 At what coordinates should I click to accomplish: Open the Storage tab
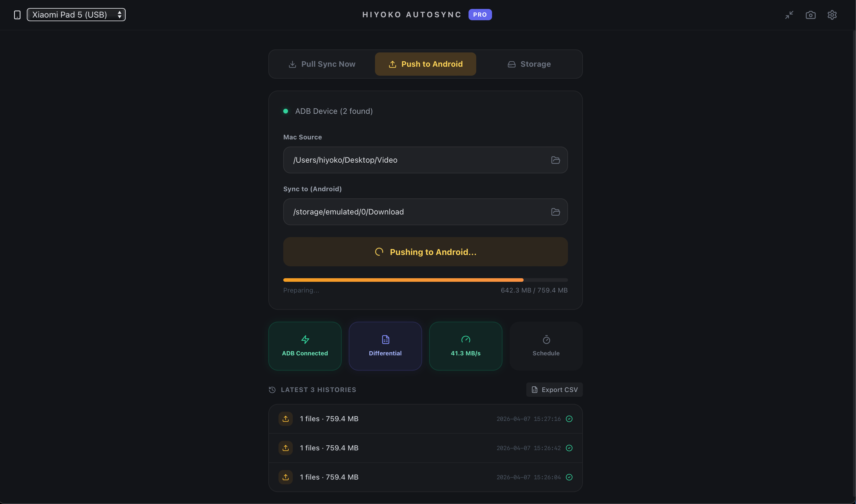(x=529, y=64)
